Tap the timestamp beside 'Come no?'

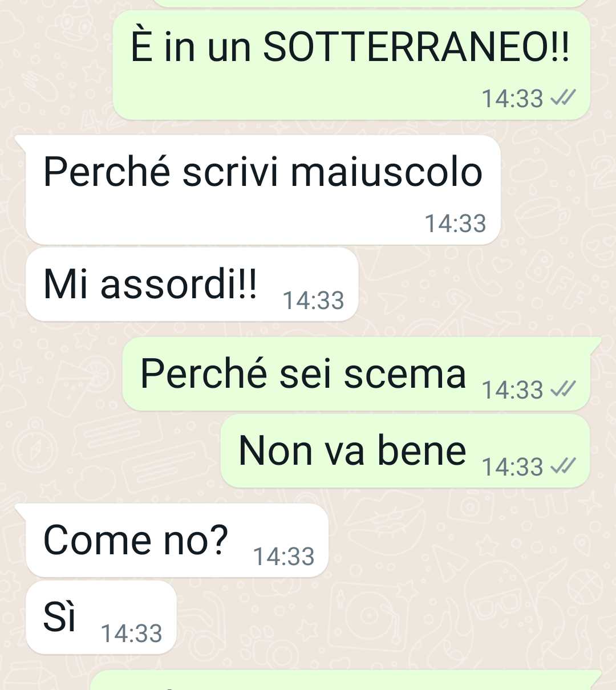[283, 557]
